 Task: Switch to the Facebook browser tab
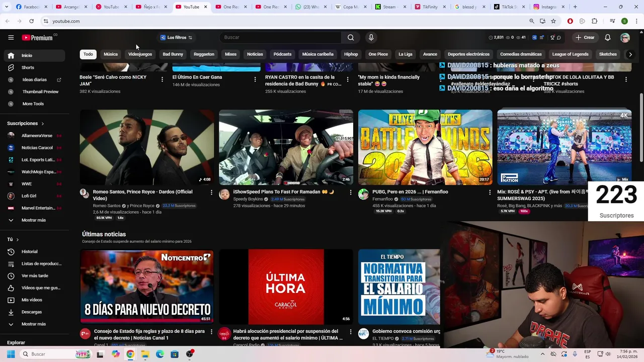(31, 7)
